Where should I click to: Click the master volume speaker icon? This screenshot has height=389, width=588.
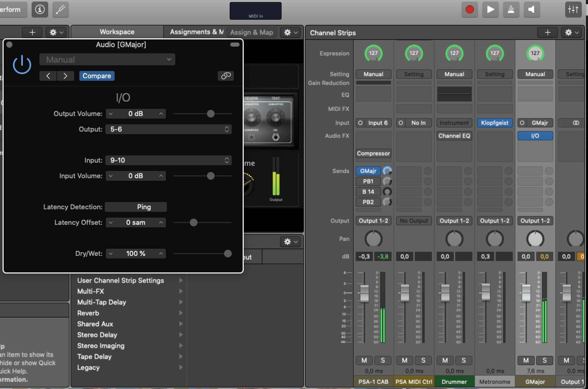[x=532, y=10]
